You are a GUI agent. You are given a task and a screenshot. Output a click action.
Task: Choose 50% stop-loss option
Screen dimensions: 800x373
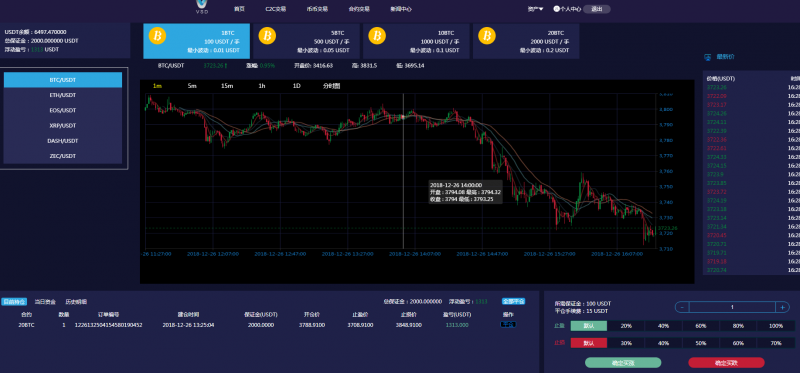(701, 343)
